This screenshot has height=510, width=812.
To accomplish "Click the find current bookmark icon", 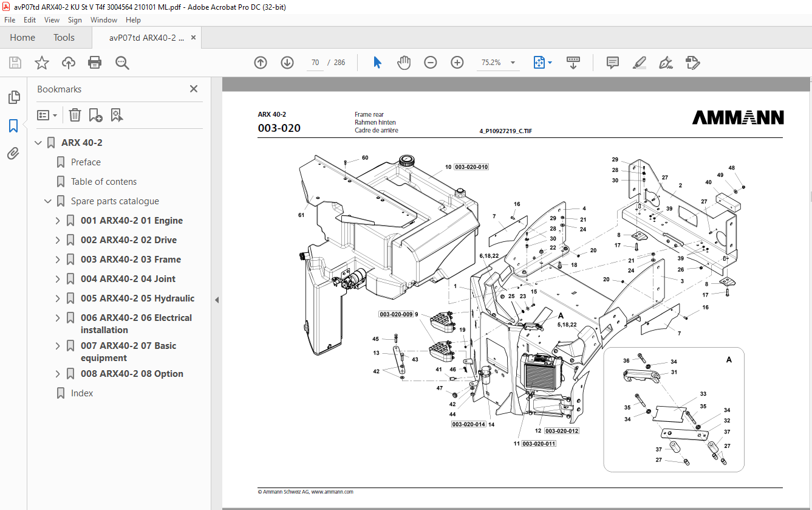I will point(117,115).
